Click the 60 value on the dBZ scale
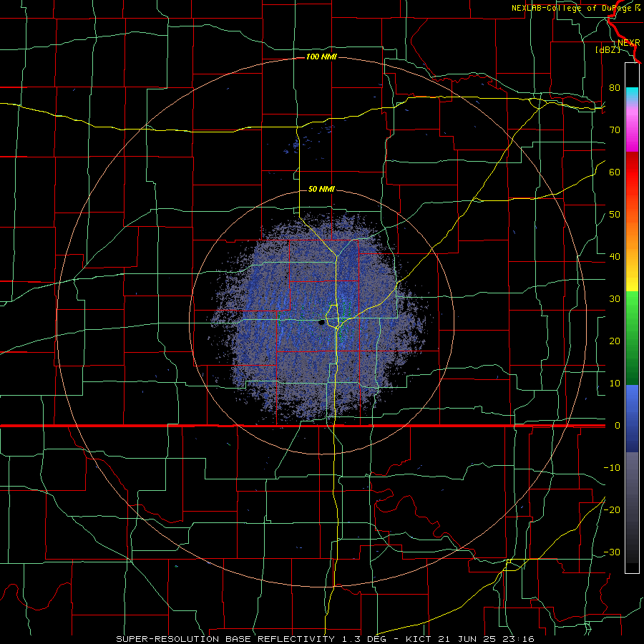This screenshot has width=644, height=644. coord(615,172)
